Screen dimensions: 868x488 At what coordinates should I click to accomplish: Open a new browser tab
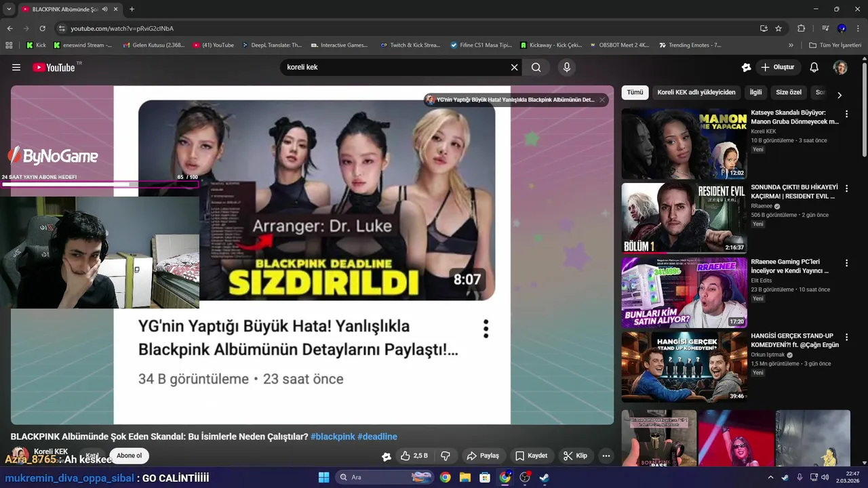[x=132, y=9]
